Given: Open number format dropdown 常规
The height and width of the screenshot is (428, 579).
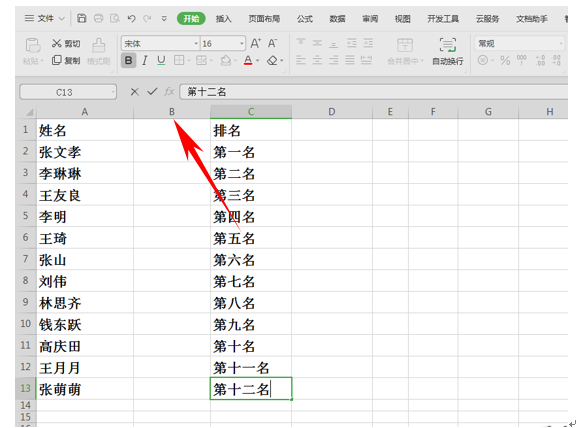Looking at the screenshot, I should click(x=561, y=44).
